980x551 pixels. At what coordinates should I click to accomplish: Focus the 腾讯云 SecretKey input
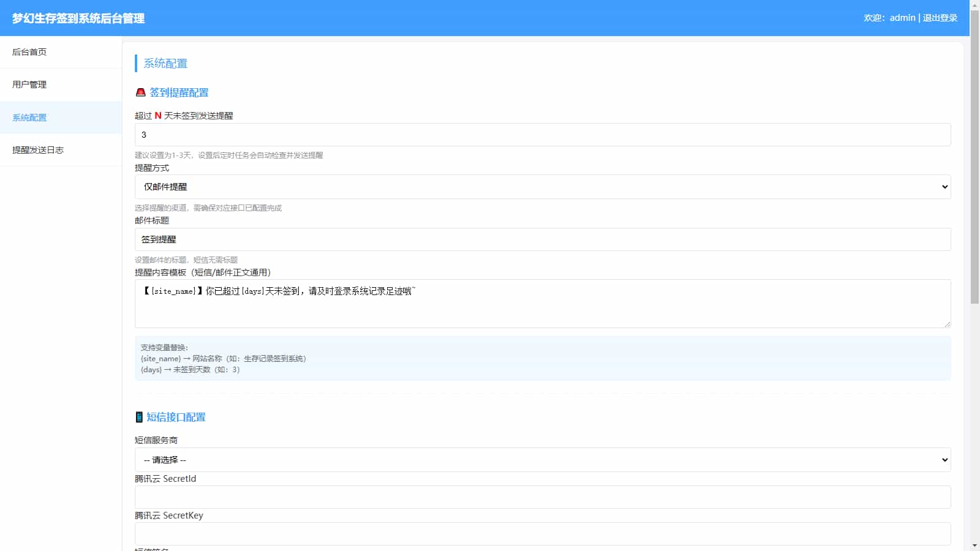tap(542, 534)
